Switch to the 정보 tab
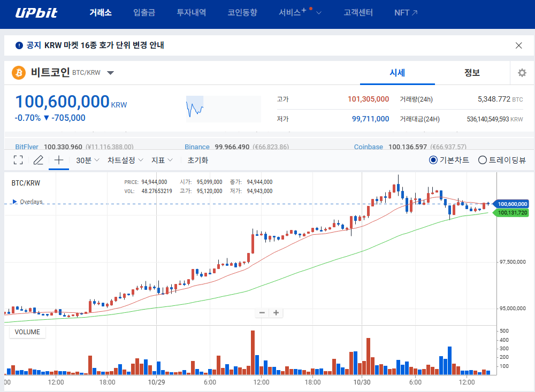Image resolution: width=535 pixels, height=392 pixels. (x=472, y=73)
